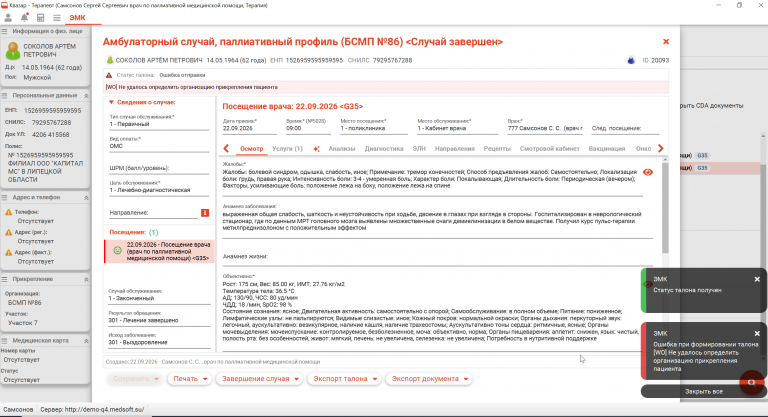
Task: Open the Экспорт талона button menu
Action: [x=344, y=379]
